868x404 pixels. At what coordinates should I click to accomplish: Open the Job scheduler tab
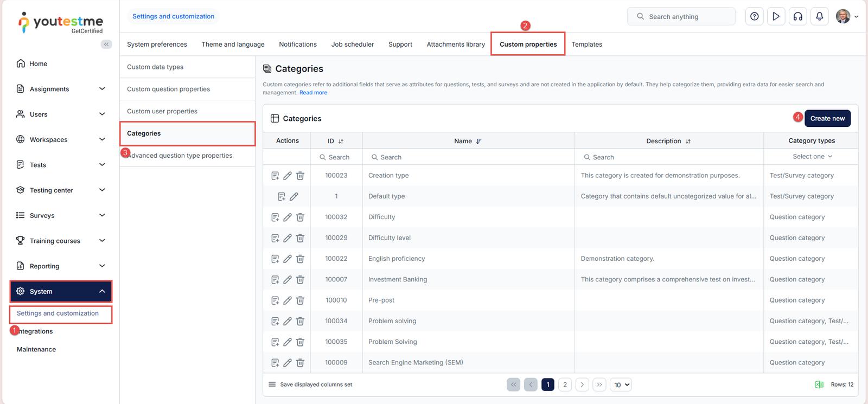[x=352, y=44]
